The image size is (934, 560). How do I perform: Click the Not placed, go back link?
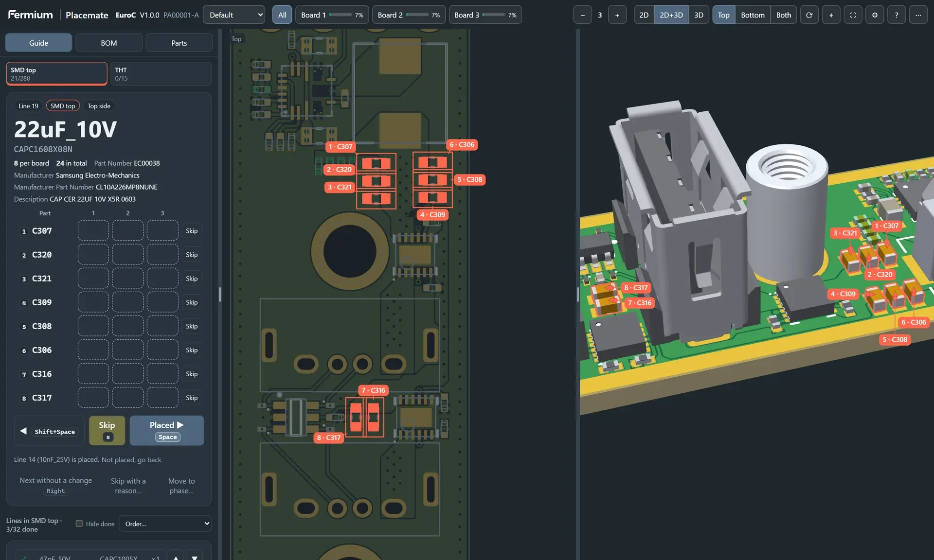(131, 460)
